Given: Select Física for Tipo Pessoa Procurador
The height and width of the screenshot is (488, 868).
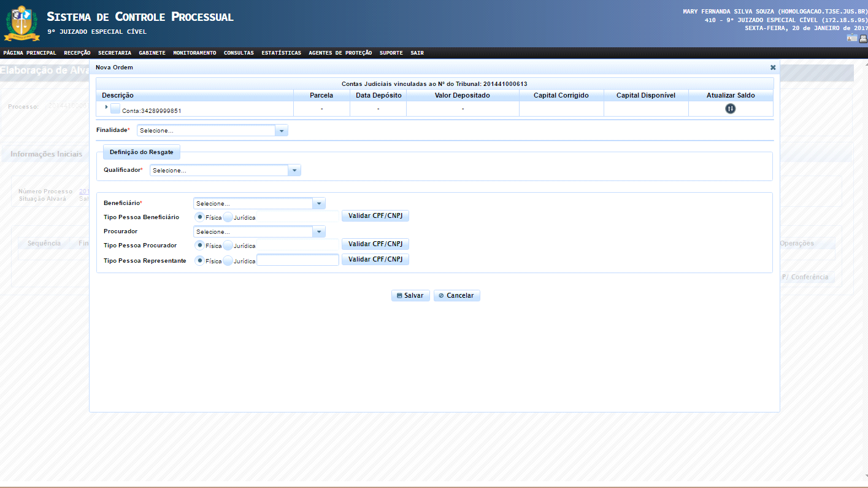Looking at the screenshot, I should [199, 245].
